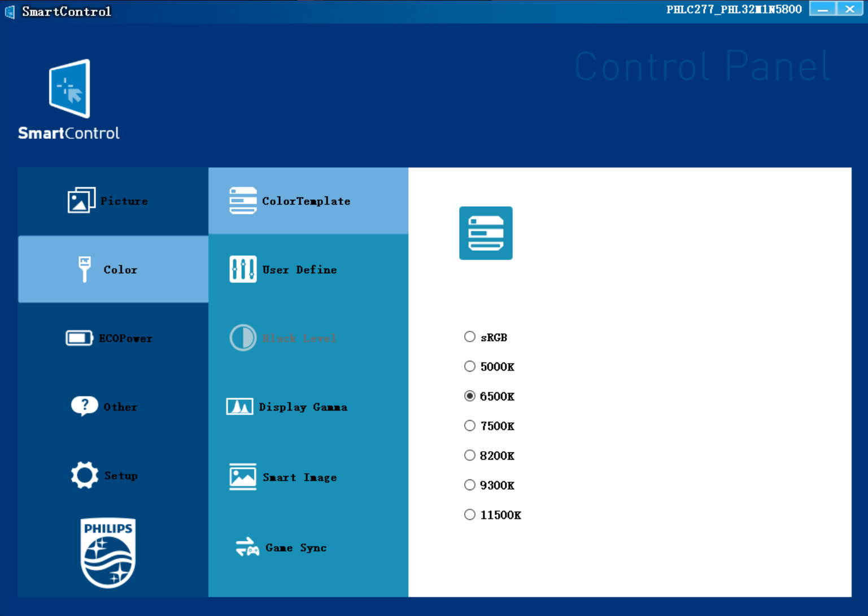Click the ColorTemplate submenu icon
868x616 pixels.
(x=243, y=200)
